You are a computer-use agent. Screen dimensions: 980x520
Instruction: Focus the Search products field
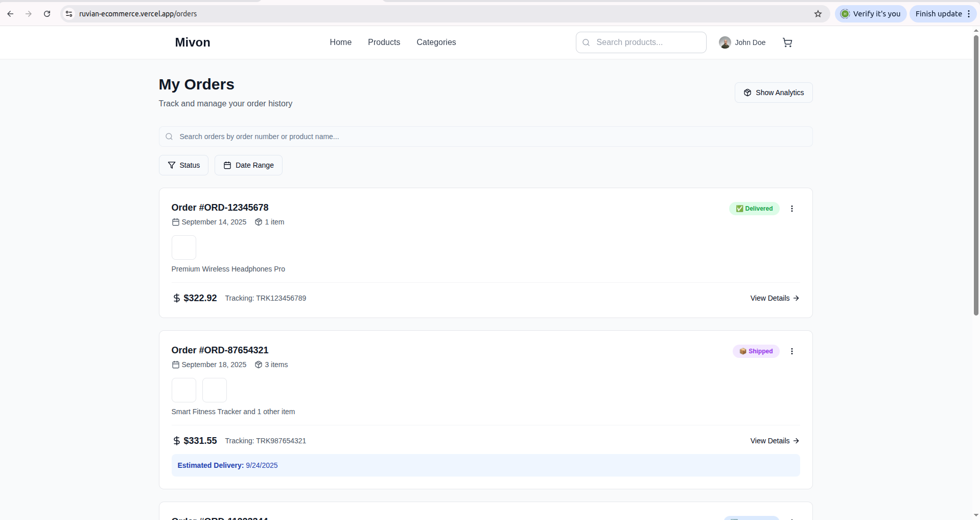pyautogui.click(x=641, y=42)
